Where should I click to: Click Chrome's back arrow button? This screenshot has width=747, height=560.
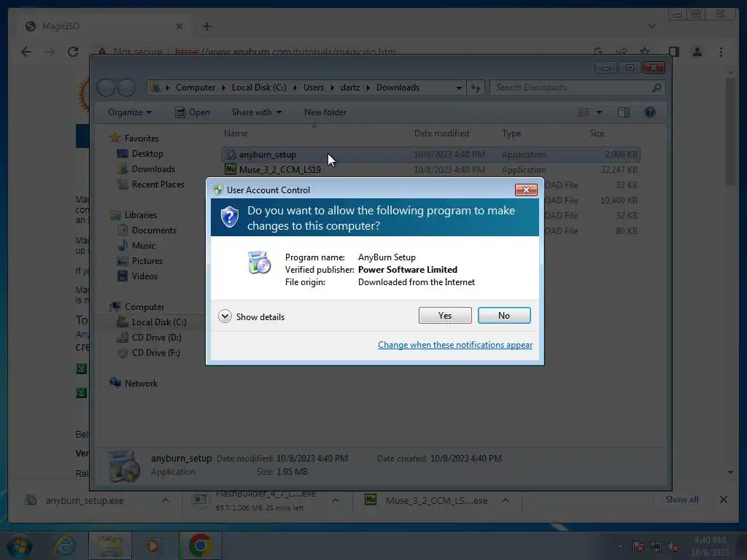26,52
